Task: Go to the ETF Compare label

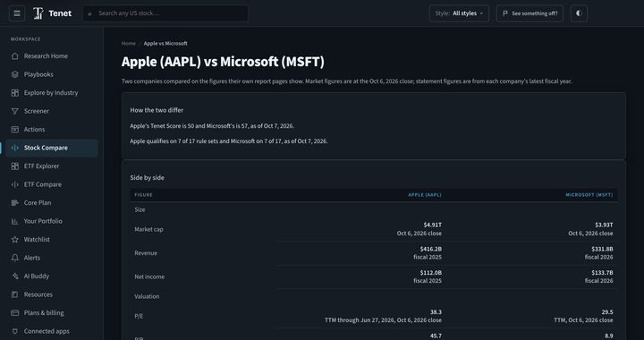Action: 43,184
